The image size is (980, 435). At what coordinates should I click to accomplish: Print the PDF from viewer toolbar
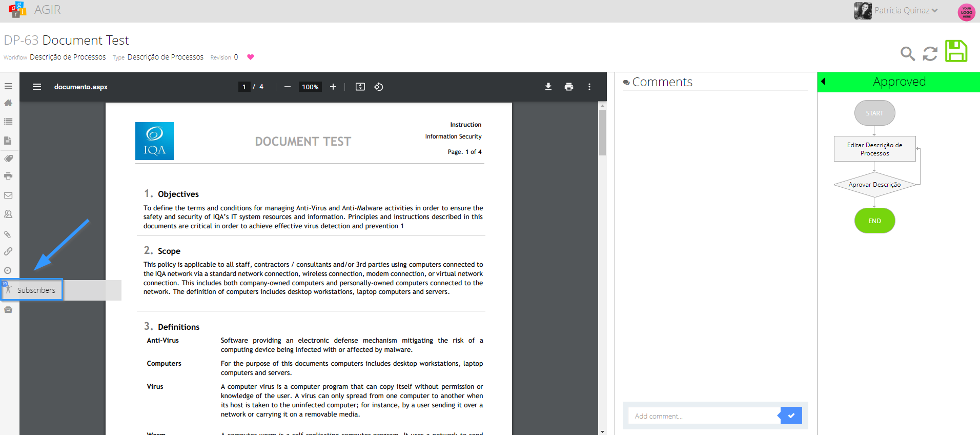[x=569, y=87]
